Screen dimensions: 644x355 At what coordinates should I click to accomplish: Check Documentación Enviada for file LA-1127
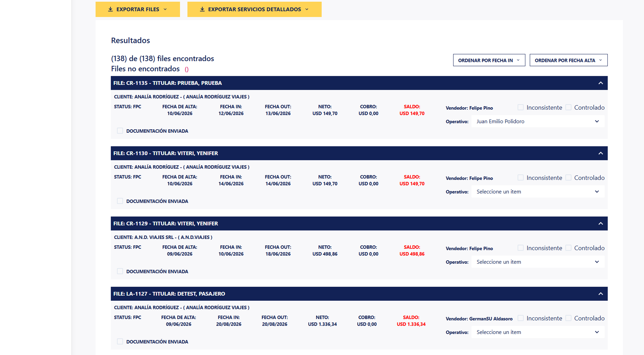pos(120,341)
